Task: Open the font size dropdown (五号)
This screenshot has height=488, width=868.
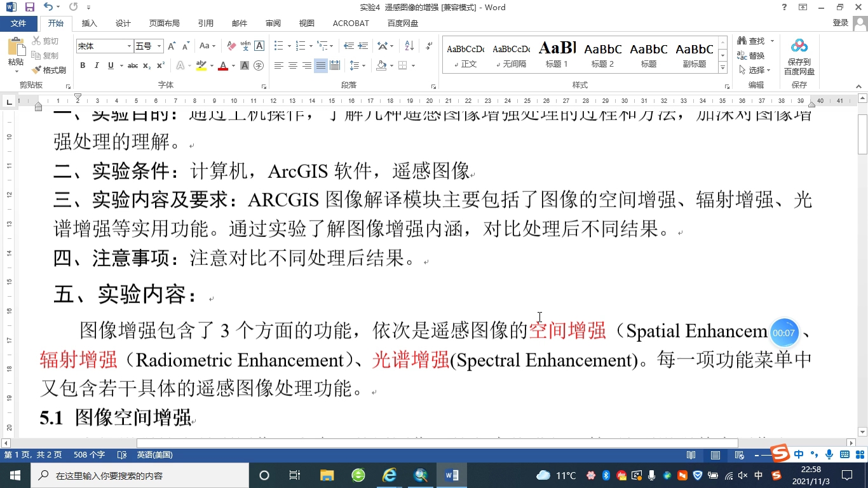Action: [x=159, y=46]
